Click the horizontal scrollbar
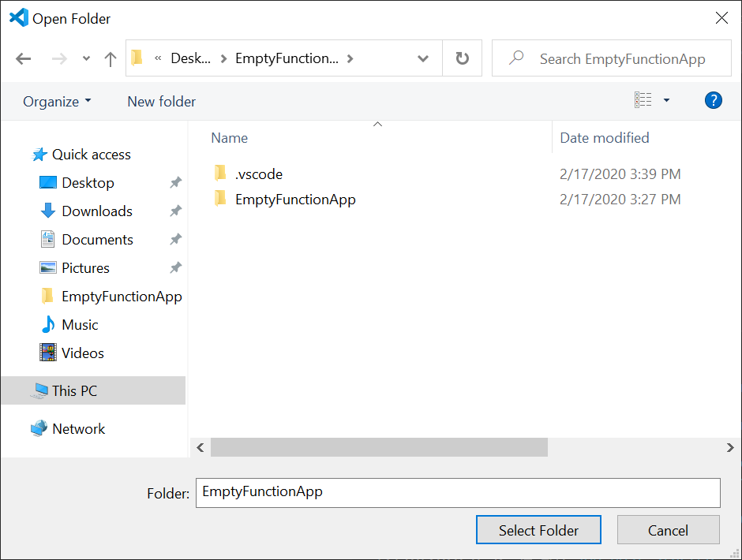 tap(379, 447)
